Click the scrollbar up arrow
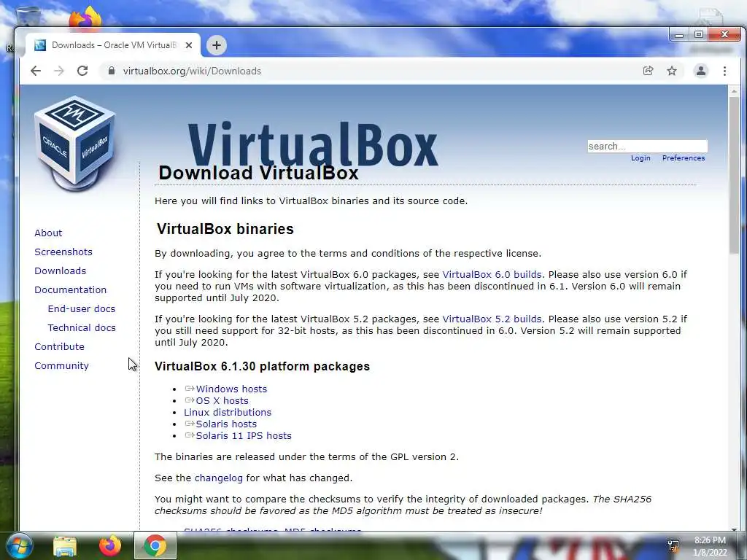The image size is (747, 560). point(734,90)
